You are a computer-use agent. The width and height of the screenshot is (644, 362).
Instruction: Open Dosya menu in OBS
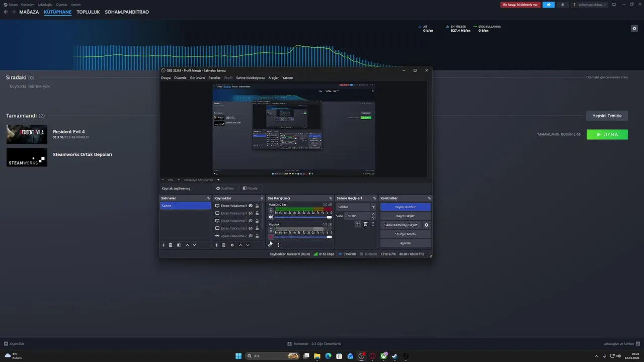(166, 78)
